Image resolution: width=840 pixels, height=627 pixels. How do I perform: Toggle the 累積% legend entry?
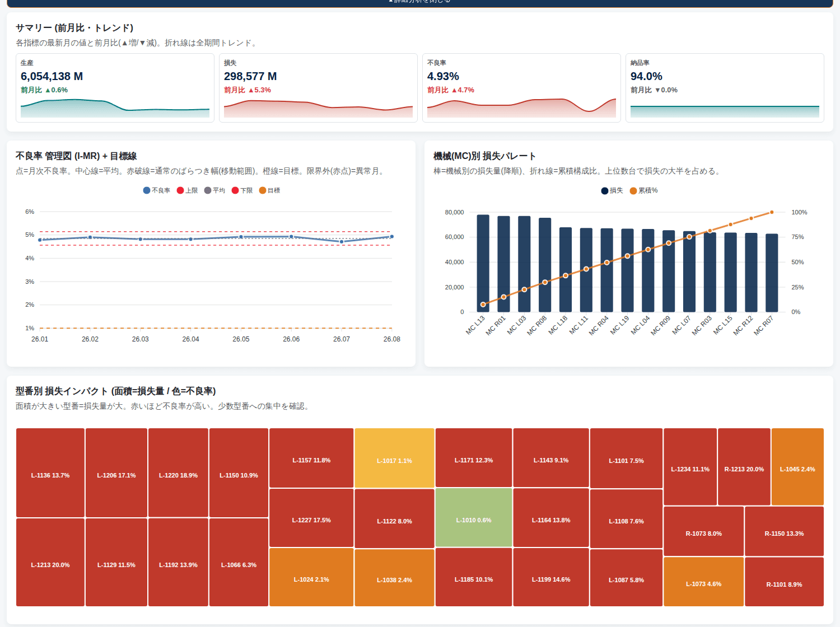click(x=643, y=190)
